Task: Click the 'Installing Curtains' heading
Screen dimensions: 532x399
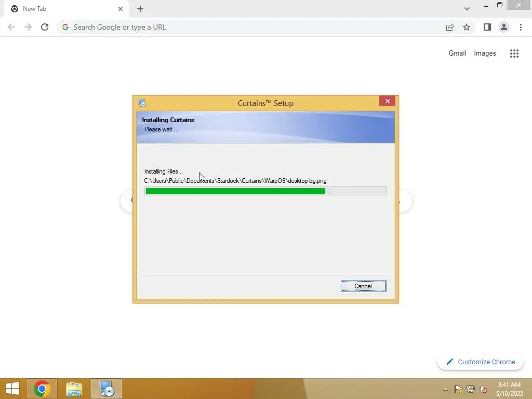Action: [x=168, y=120]
